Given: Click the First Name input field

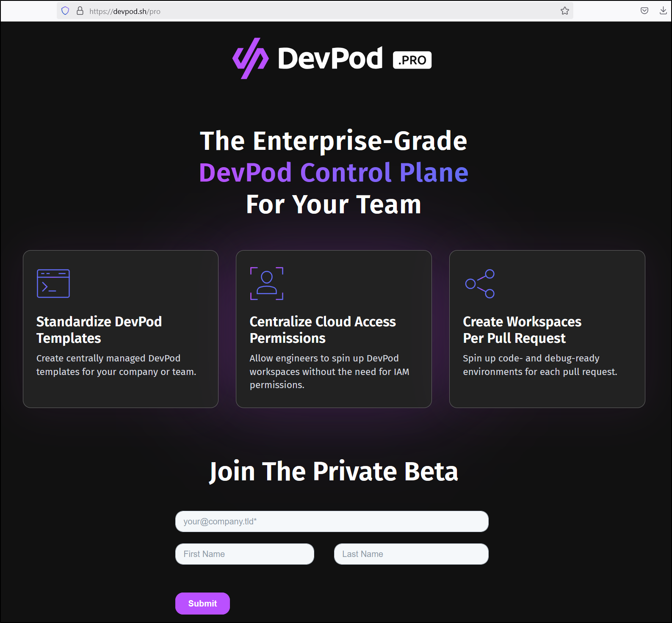Looking at the screenshot, I should point(245,554).
